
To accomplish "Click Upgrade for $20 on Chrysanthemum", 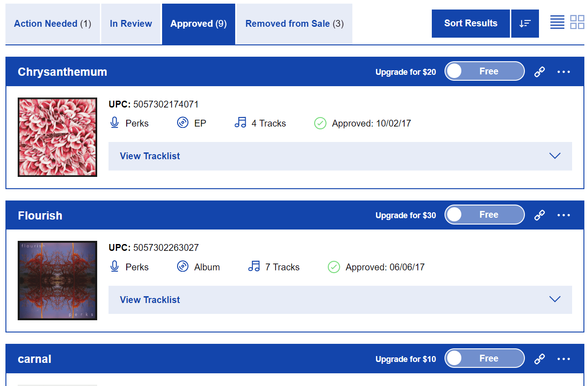I will coord(405,72).
